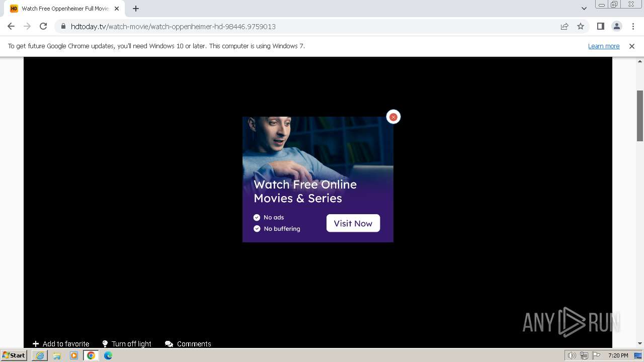This screenshot has height=362, width=644.
Task: View site information lock icon
Action: click(63, 27)
